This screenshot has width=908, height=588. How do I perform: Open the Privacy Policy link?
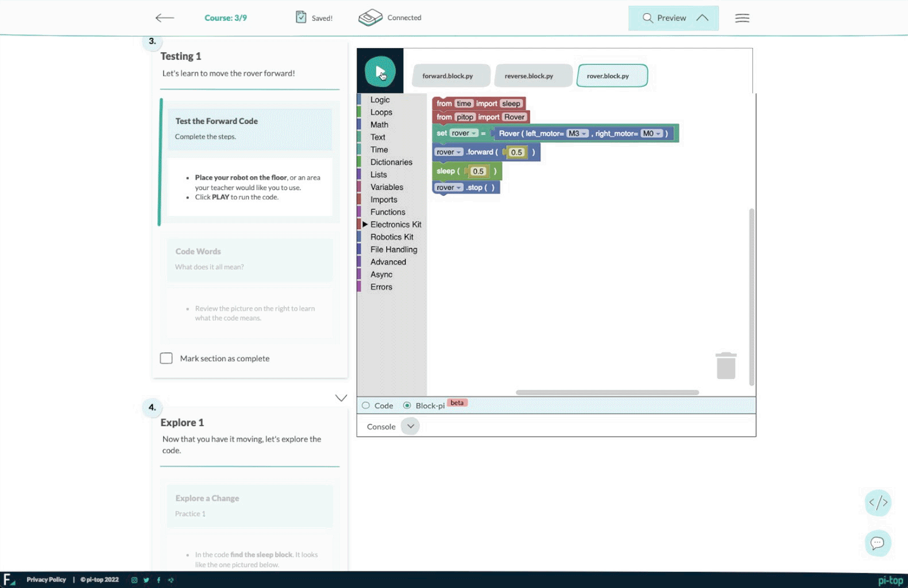coord(46,579)
